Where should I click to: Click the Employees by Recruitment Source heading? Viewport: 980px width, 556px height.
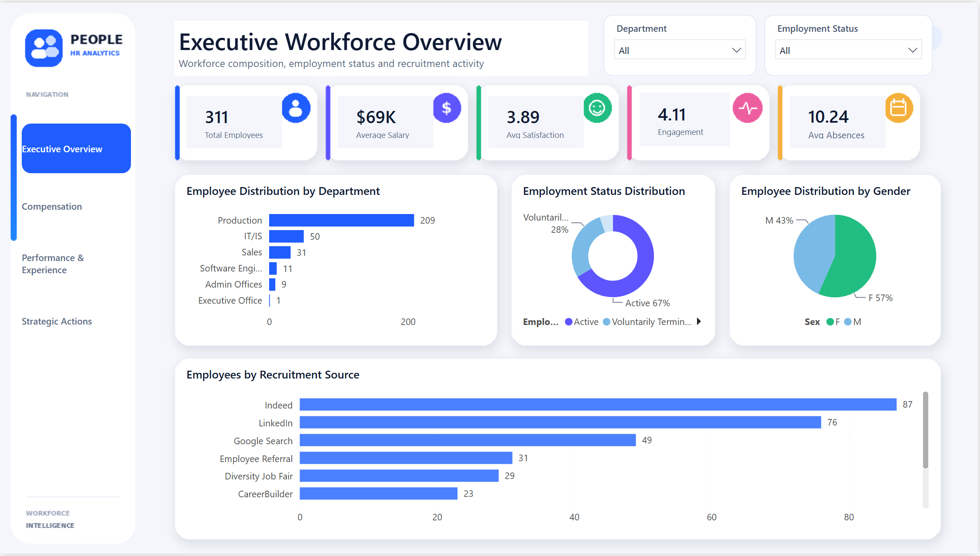pos(273,375)
